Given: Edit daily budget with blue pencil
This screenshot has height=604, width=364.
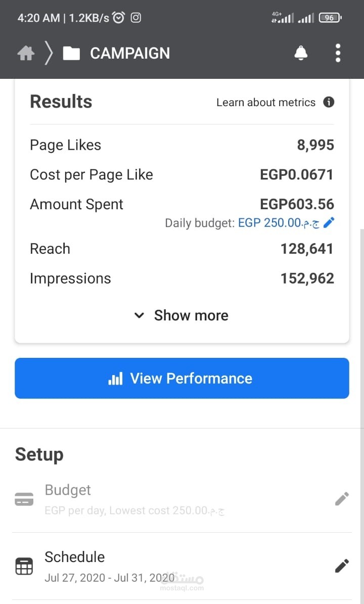Looking at the screenshot, I should click(x=329, y=223).
